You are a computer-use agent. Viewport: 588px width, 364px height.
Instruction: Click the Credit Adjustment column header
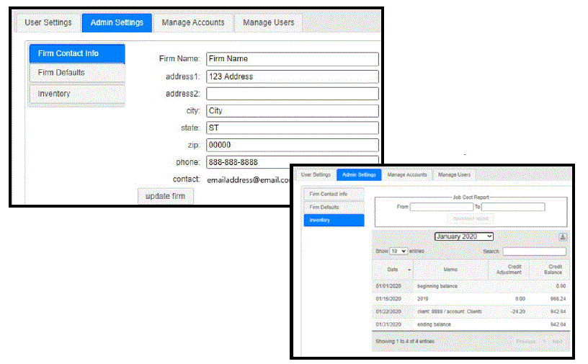[x=509, y=270]
